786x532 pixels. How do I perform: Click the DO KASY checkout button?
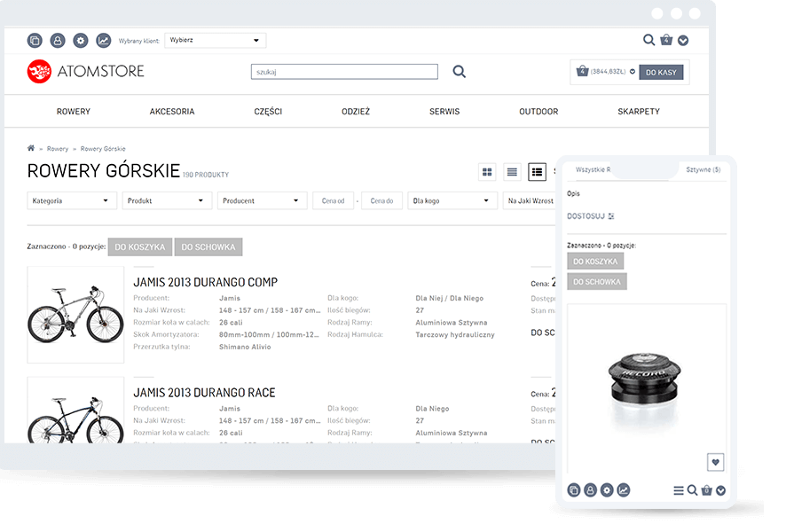pos(661,72)
